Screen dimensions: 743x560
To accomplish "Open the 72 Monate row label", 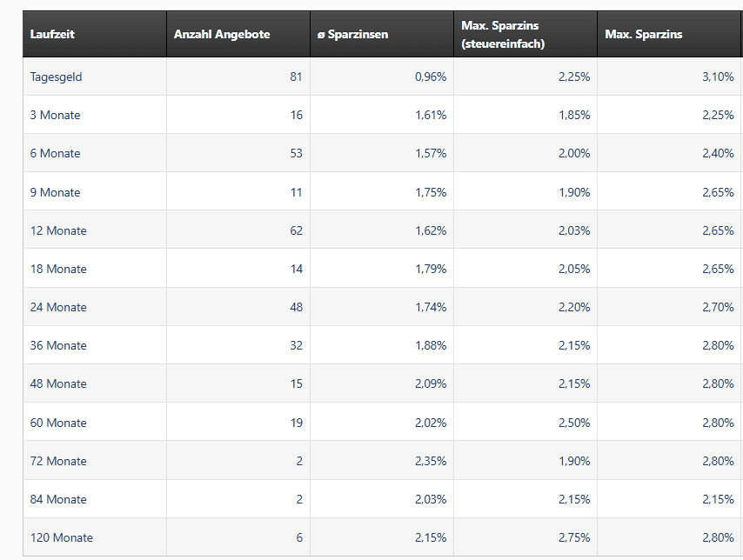I will 58,461.
